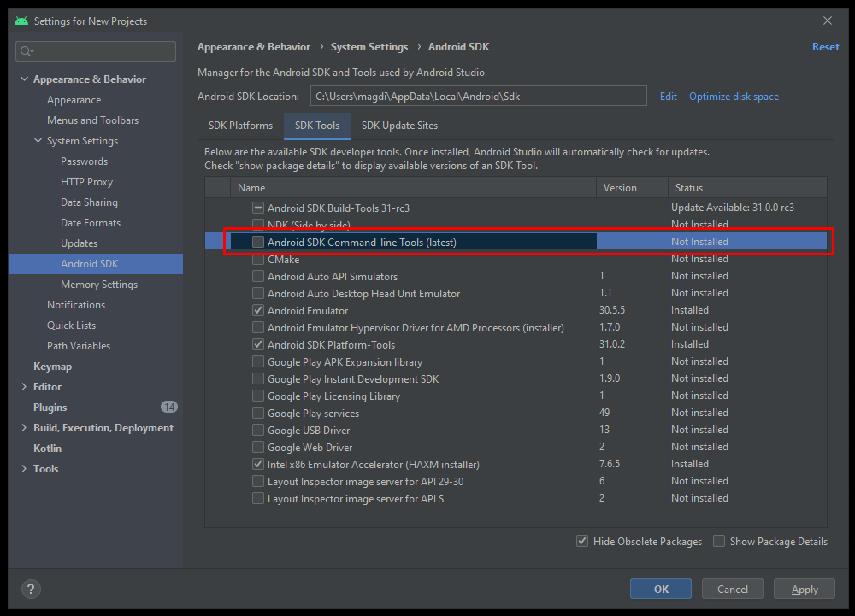This screenshot has width=855, height=616.
Task: Open Notifications settings
Action: point(76,305)
